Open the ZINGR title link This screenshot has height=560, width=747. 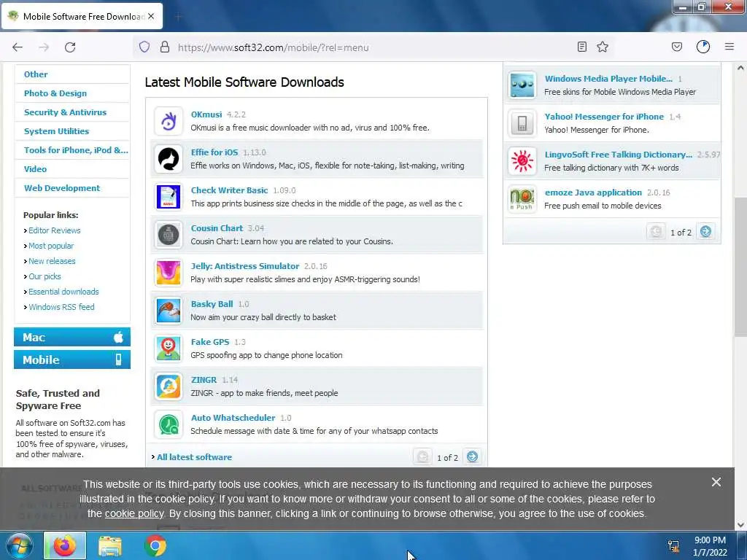click(x=204, y=380)
